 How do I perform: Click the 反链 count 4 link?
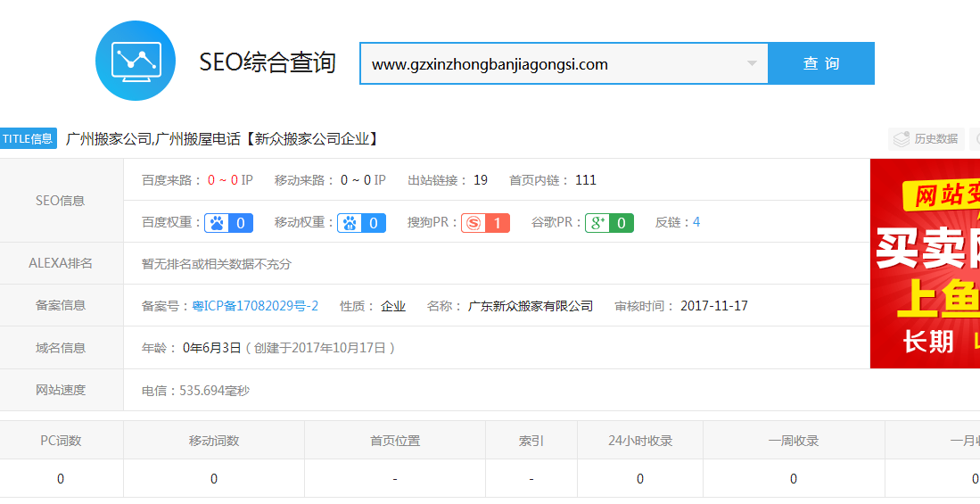click(696, 222)
